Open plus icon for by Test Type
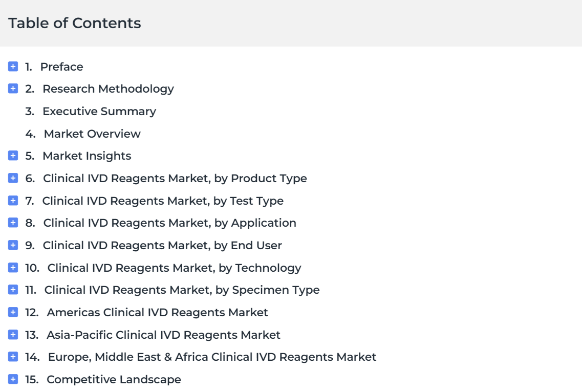The image size is (582, 392). pos(13,201)
